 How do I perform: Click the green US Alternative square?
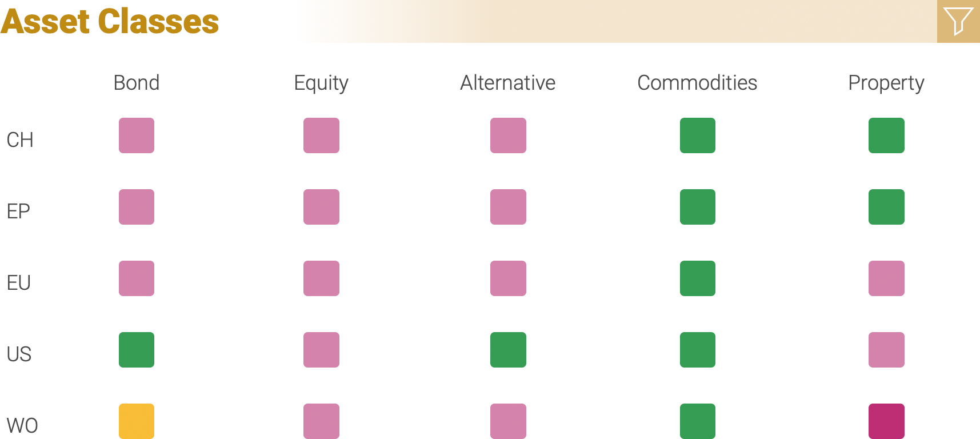click(508, 350)
